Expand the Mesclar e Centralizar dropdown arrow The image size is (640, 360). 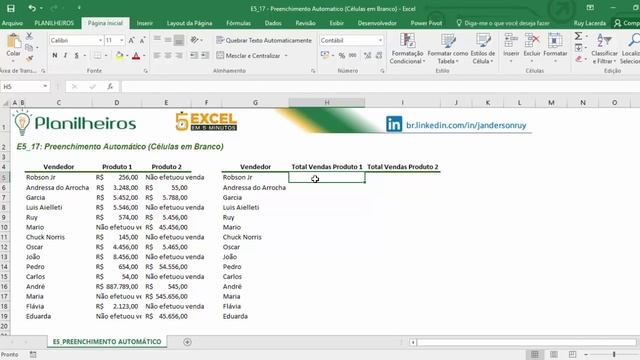286,56
